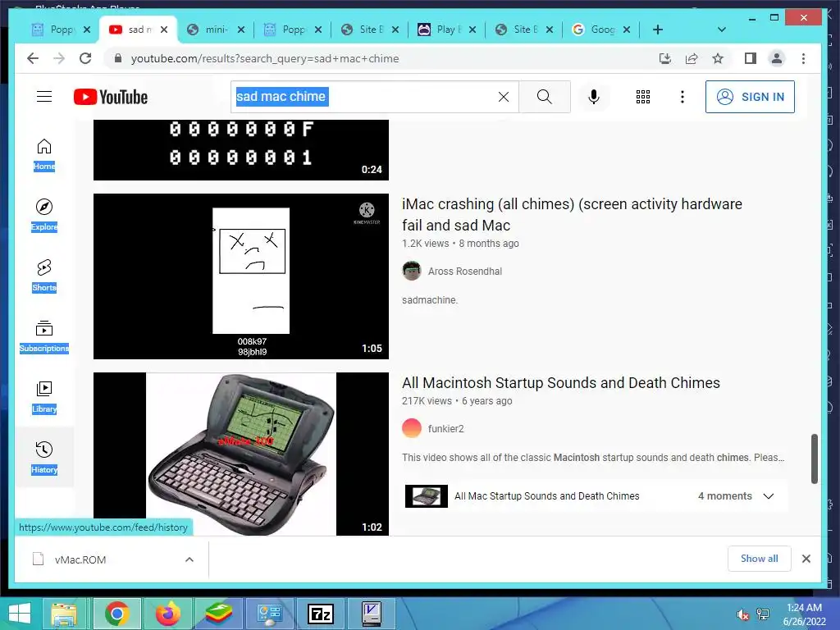Open Explore in sidebar
The image size is (840, 630).
pyautogui.click(x=44, y=216)
